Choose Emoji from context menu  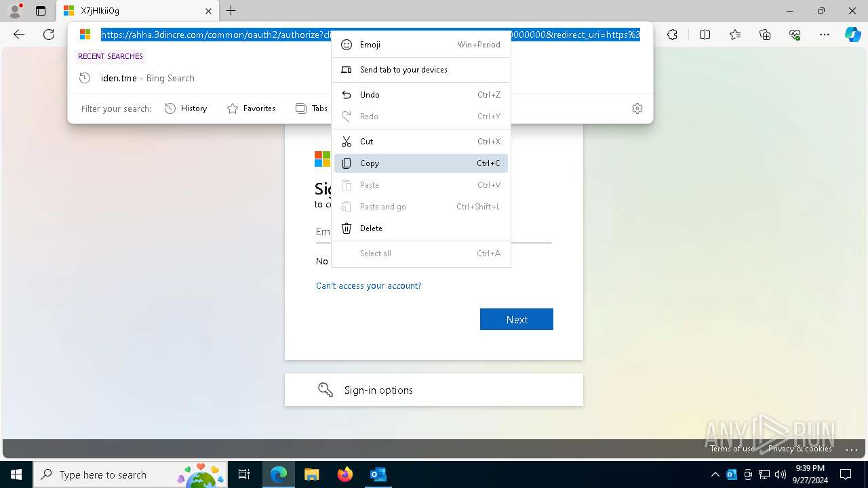421,45
